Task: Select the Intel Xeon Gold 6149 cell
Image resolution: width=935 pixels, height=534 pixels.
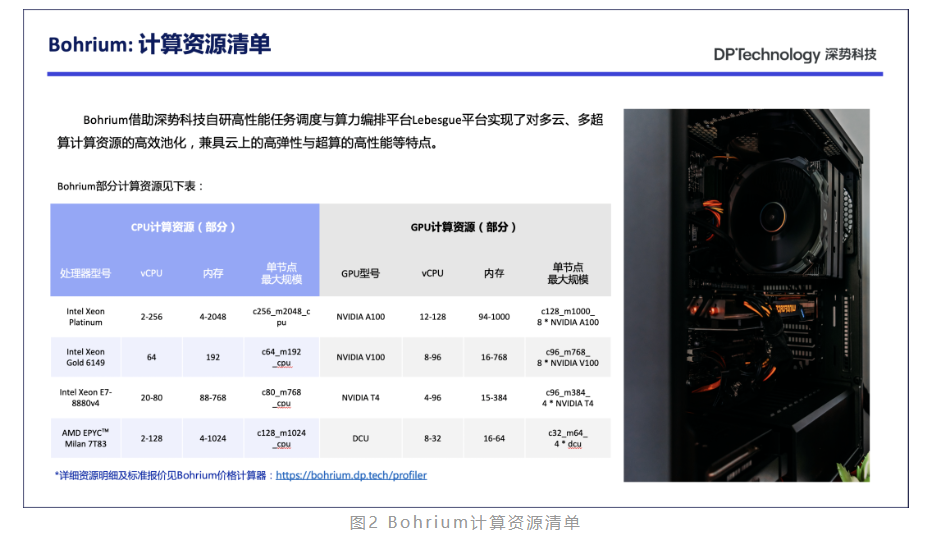Action: 86,357
